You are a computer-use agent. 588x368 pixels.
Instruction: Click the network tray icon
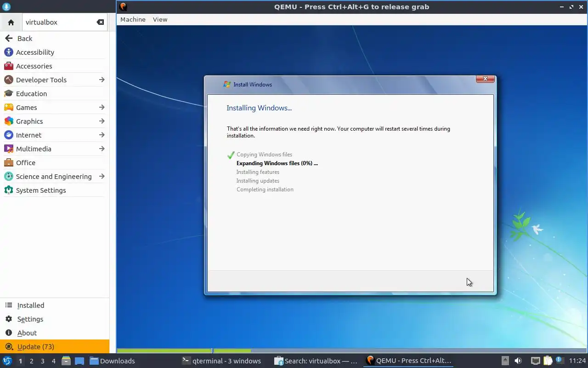coord(535,361)
